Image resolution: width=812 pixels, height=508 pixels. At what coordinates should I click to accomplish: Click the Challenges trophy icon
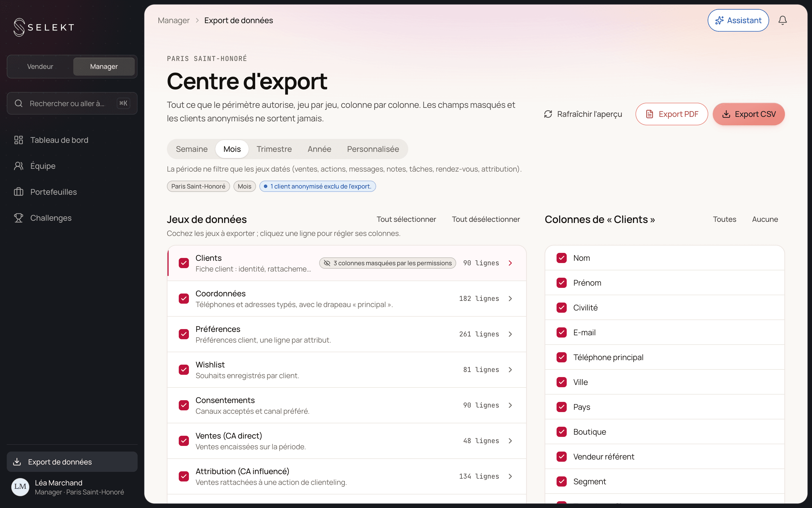coord(18,218)
